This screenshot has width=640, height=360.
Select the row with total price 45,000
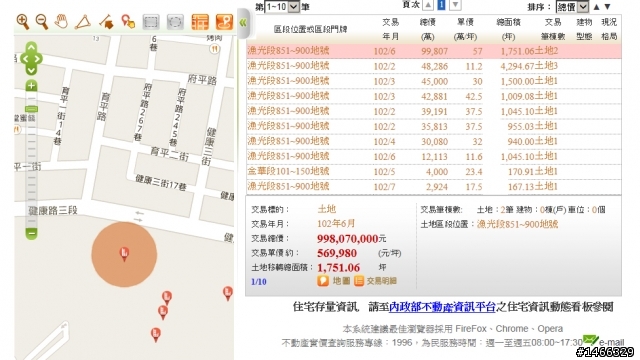434,81
